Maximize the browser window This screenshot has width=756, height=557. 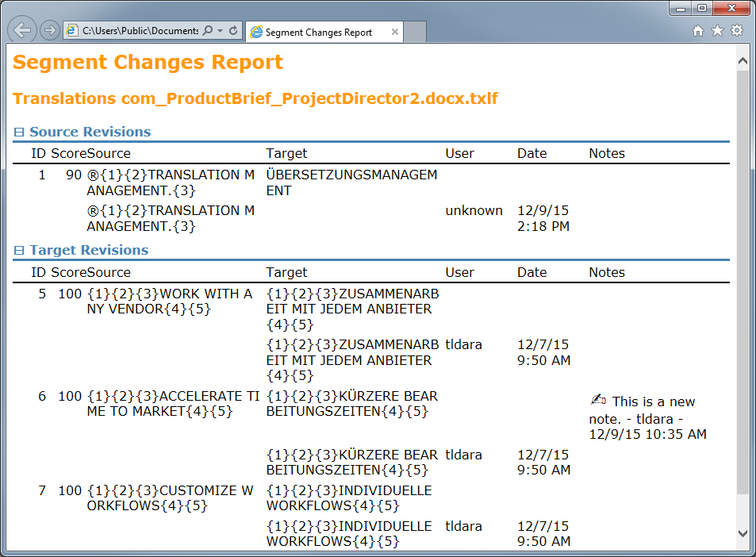point(702,8)
